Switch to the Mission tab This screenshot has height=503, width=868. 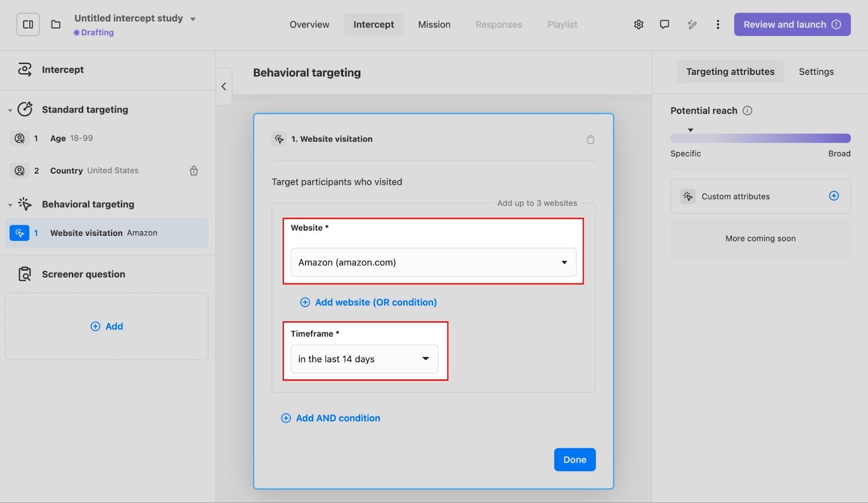(434, 24)
